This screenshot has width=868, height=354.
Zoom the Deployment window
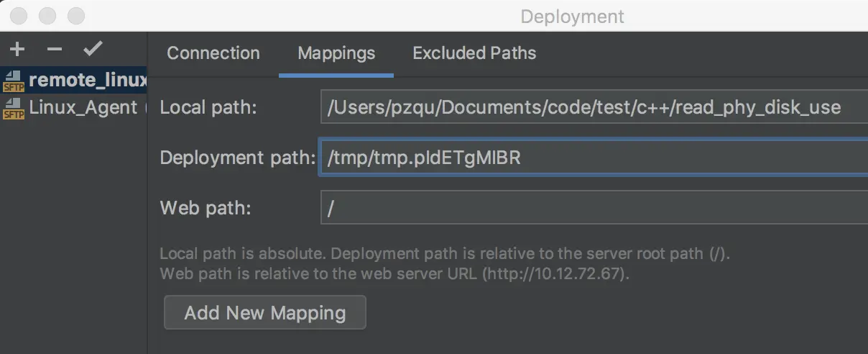tap(75, 16)
